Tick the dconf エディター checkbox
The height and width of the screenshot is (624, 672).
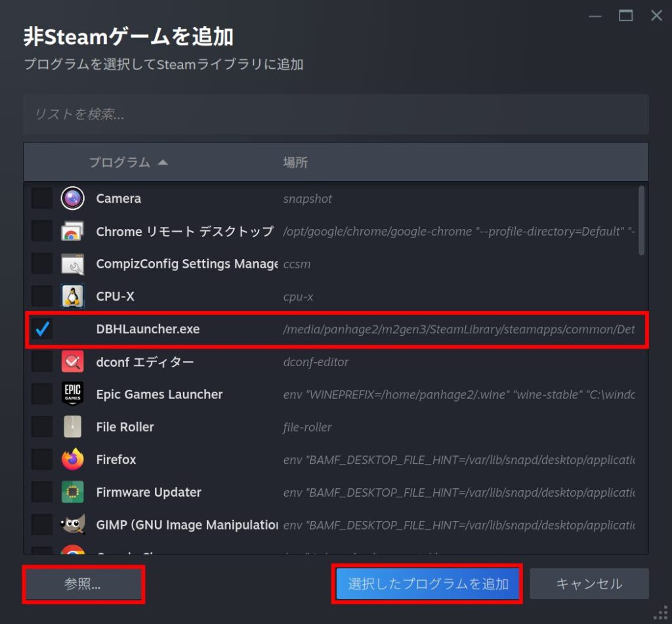(x=42, y=362)
